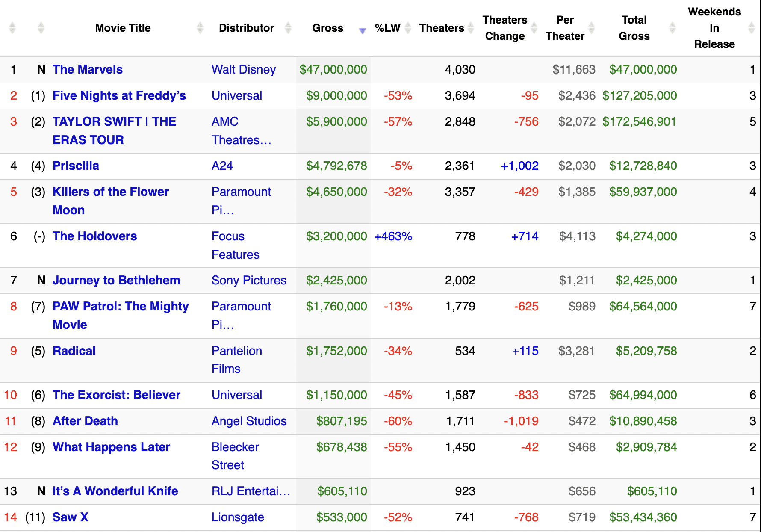Click sort arrows next to Distributor
This screenshot has height=532, width=761.
[x=288, y=28]
